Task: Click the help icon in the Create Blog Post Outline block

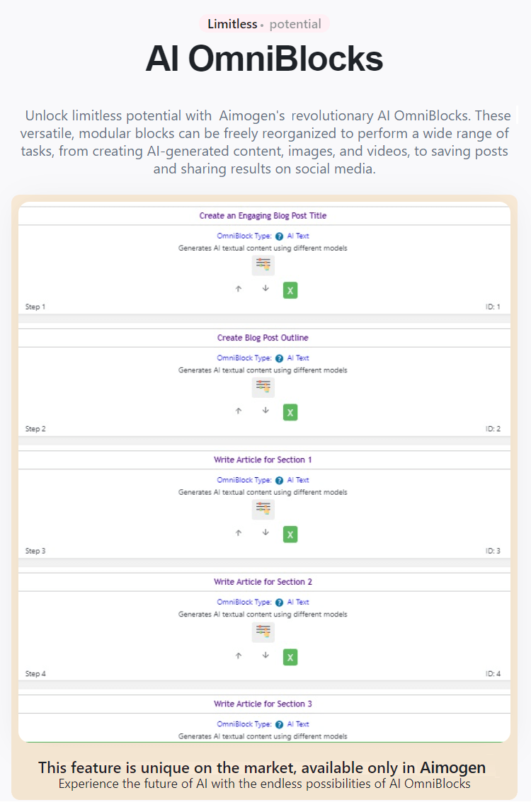Action: (x=279, y=358)
